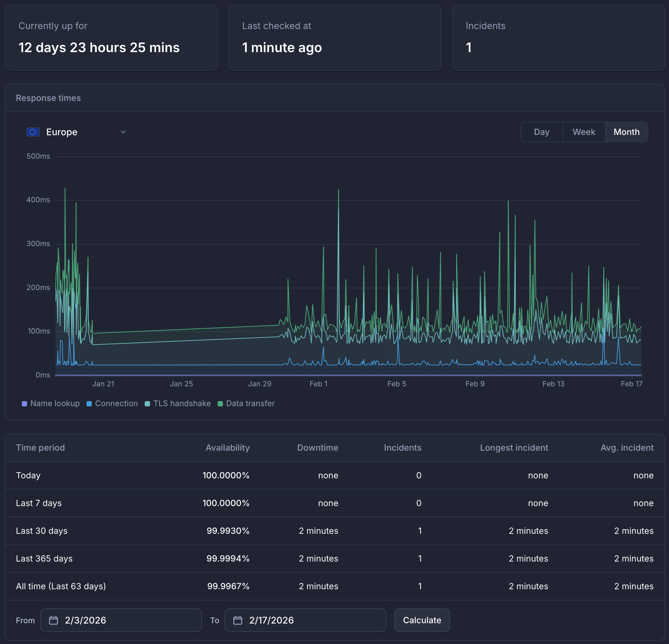
Task: Toggle the Data transfer legend series
Action: [x=250, y=403]
